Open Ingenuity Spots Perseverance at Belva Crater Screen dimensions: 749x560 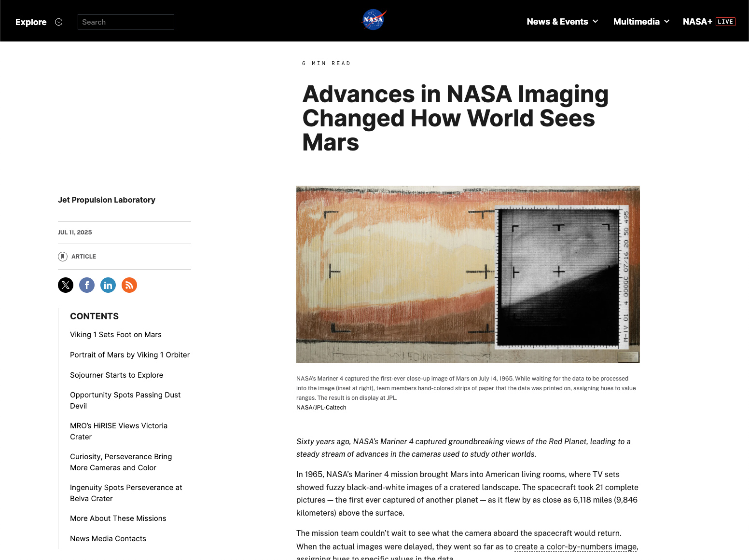126,493
